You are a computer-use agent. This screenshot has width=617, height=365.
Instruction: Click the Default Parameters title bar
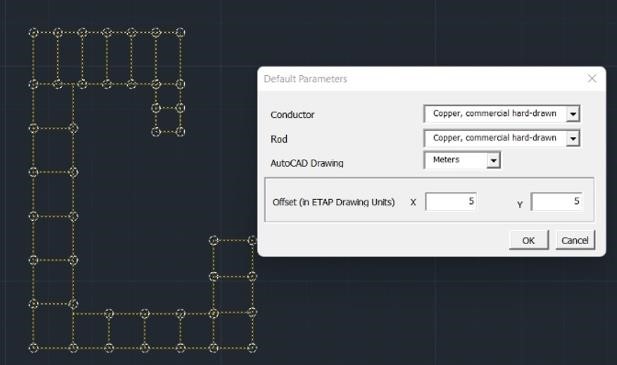(421, 79)
